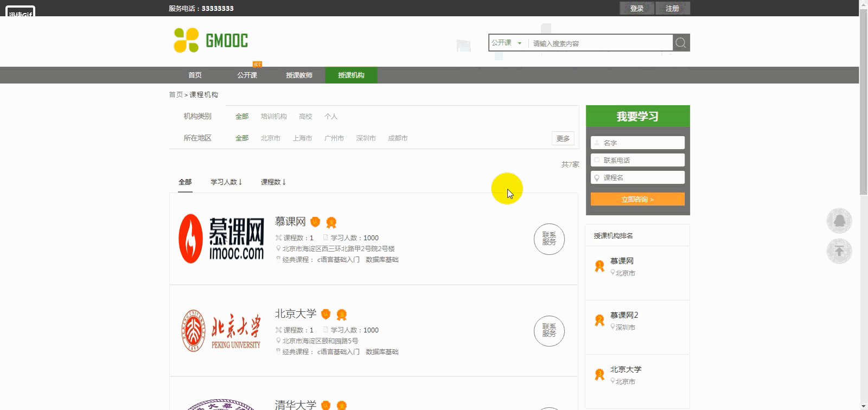Open the 北京大学 institution title in list
This screenshot has height=410, width=868.
pyautogui.click(x=295, y=314)
